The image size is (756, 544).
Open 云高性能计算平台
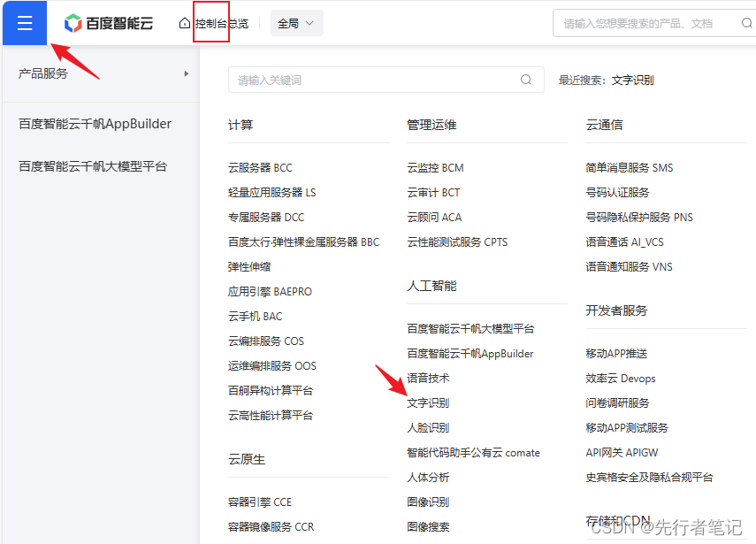271,415
